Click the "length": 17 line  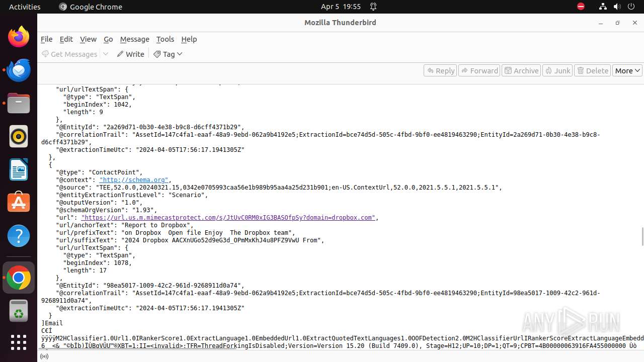click(85, 270)
